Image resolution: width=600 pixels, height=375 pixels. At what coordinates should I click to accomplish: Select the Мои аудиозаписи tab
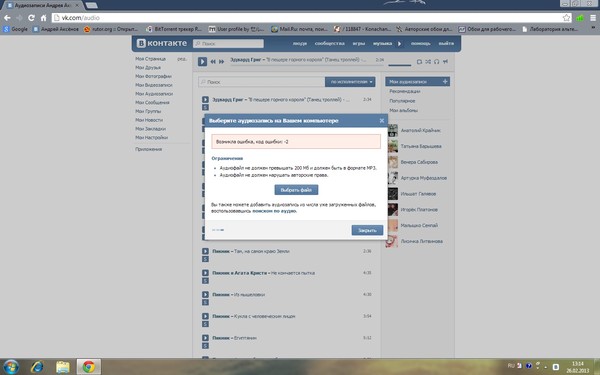click(x=417, y=82)
